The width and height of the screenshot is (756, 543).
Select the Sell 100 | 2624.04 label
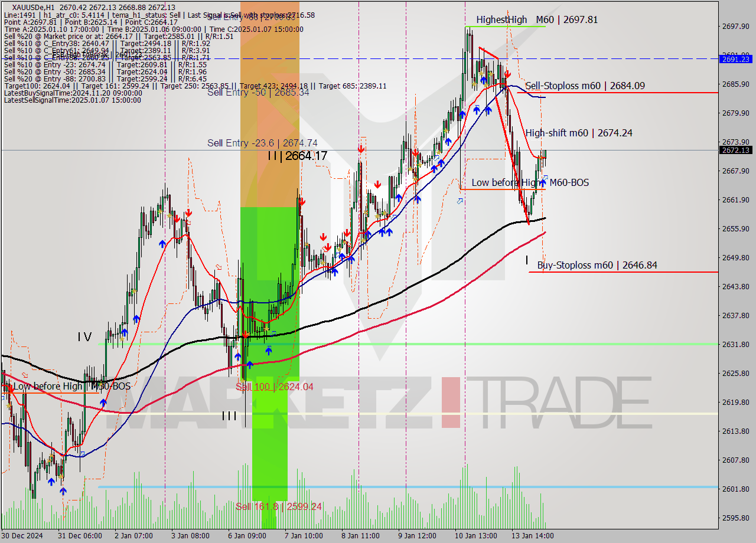[x=274, y=387]
